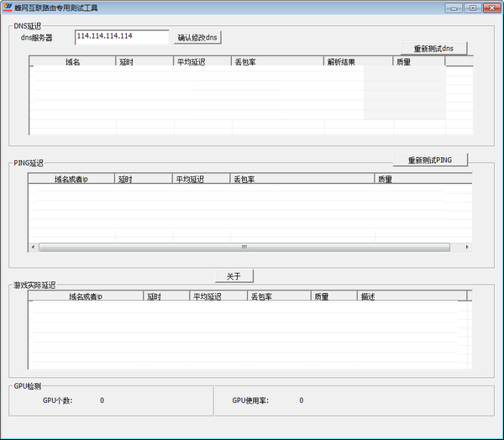This screenshot has height=440, width=504.
Task: Click 质量 column header in DNS table
Action: point(418,61)
